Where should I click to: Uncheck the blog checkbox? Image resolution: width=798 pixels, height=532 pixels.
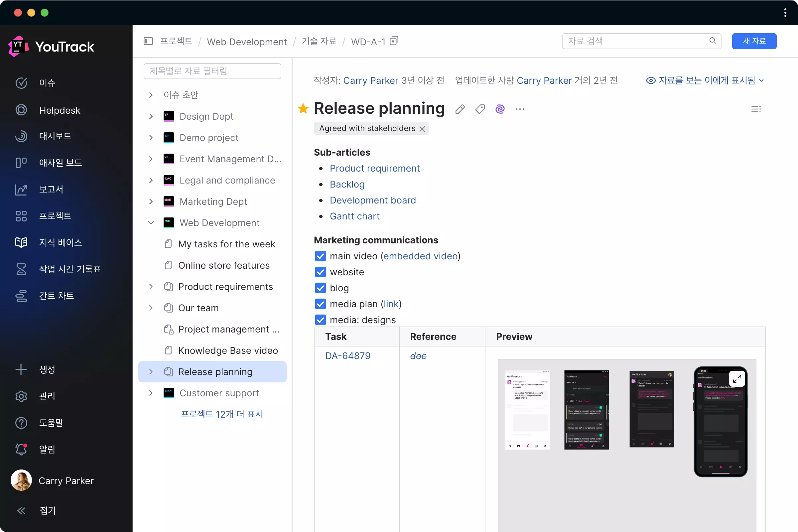tap(320, 288)
